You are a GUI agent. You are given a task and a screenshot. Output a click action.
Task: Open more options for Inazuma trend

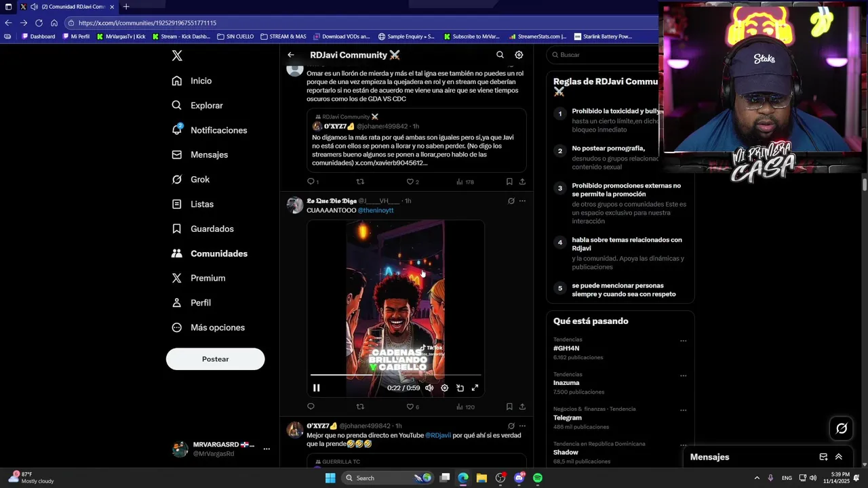click(x=683, y=375)
